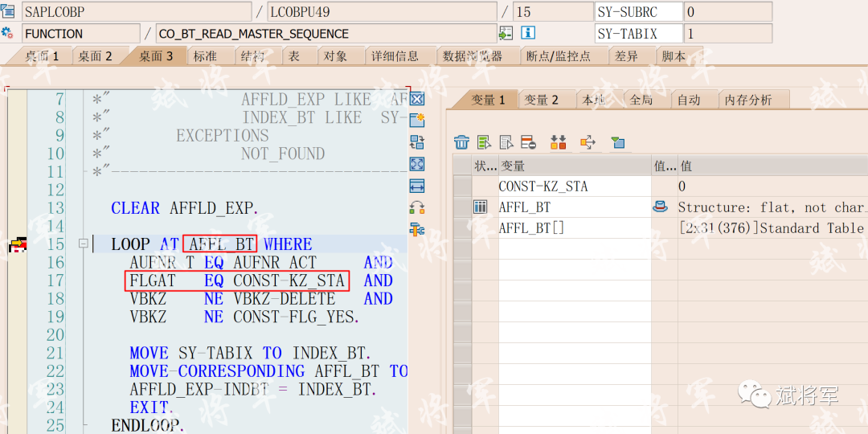
Task: Click the SY-TABIX field
Action: [638, 34]
